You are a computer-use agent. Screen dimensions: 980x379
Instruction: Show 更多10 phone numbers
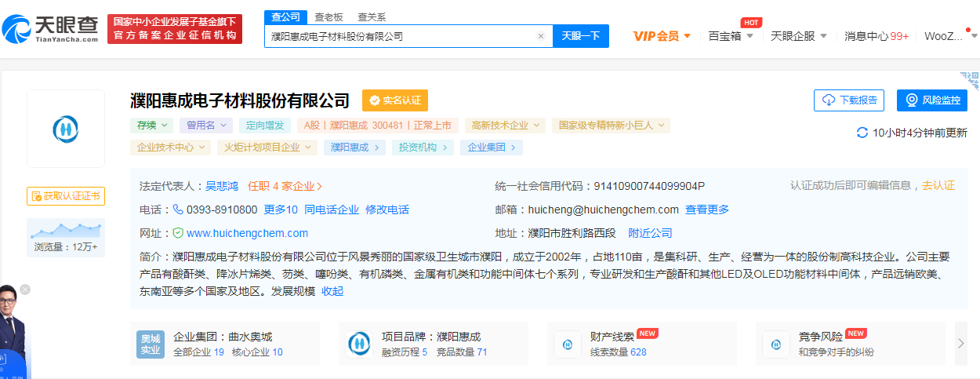281,210
